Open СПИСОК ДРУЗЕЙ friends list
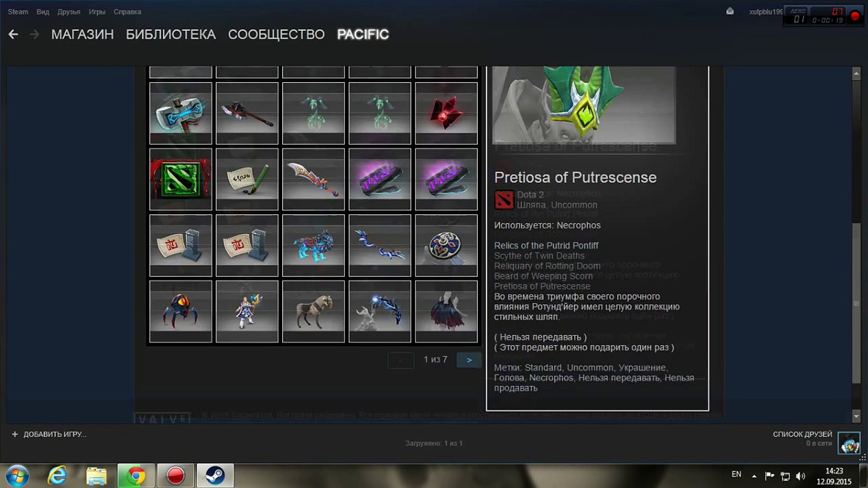Image resolution: width=868 pixels, height=488 pixels. coord(802,434)
